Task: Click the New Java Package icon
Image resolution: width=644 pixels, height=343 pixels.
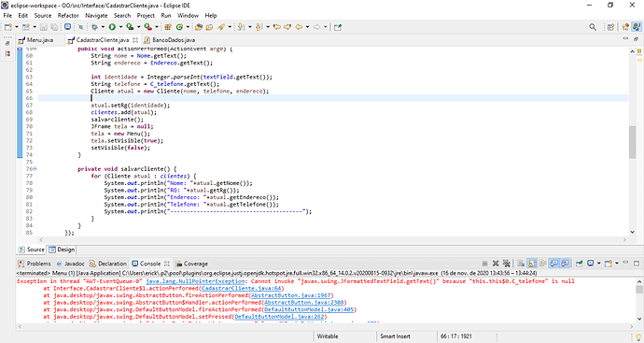Action: (x=168, y=27)
